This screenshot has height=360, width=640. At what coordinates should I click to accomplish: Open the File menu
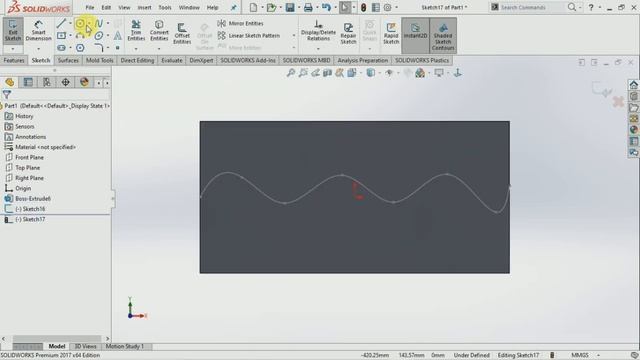pyautogui.click(x=89, y=7)
